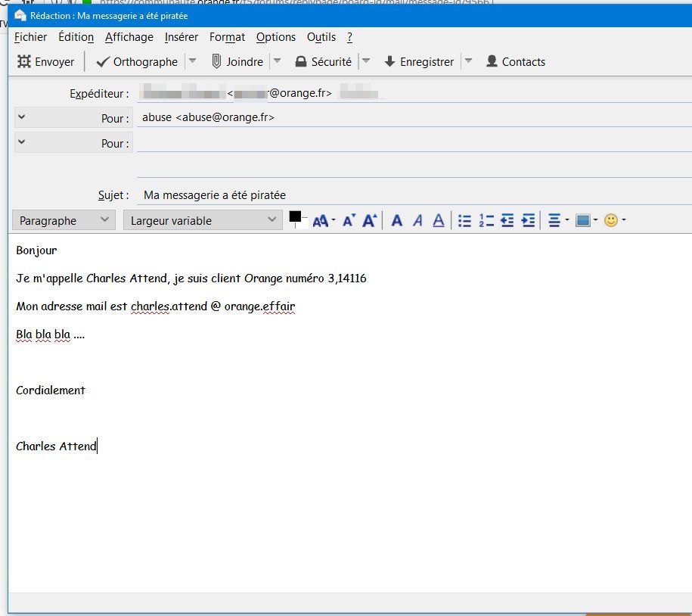This screenshot has width=692, height=616.
Task: Attach a file with Joindre
Action: [237, 62]
